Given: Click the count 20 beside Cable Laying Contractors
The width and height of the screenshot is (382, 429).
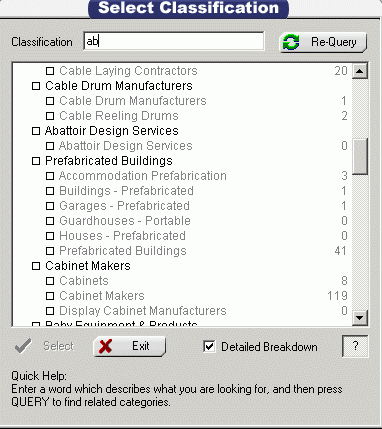Looking at the screenshot, I should tap(341, 71).
